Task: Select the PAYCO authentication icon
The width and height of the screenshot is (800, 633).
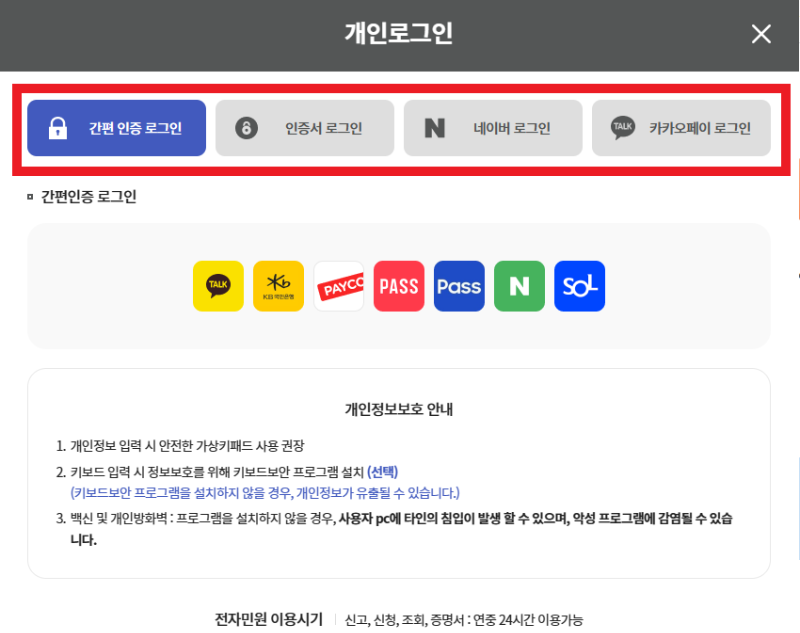Action: pos(339,286)
